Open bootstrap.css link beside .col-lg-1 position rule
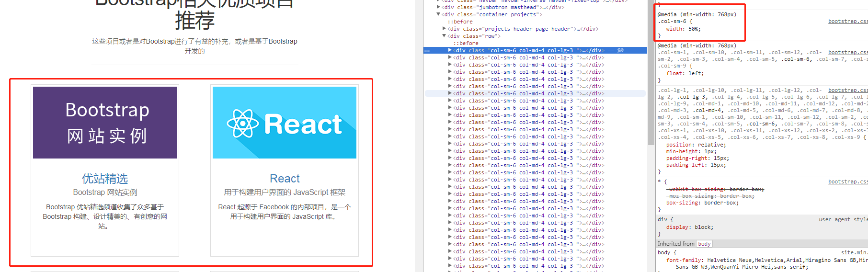 (x=848, y=90)
